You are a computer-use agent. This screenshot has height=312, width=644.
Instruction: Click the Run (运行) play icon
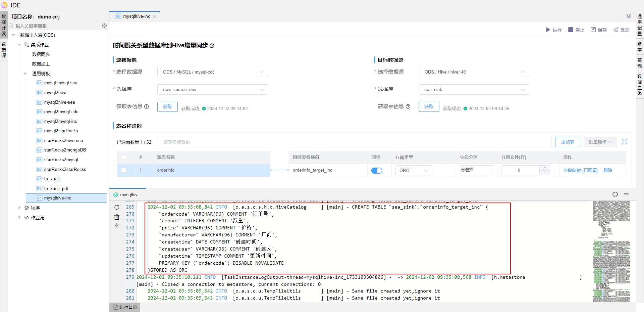coord(548,30)
